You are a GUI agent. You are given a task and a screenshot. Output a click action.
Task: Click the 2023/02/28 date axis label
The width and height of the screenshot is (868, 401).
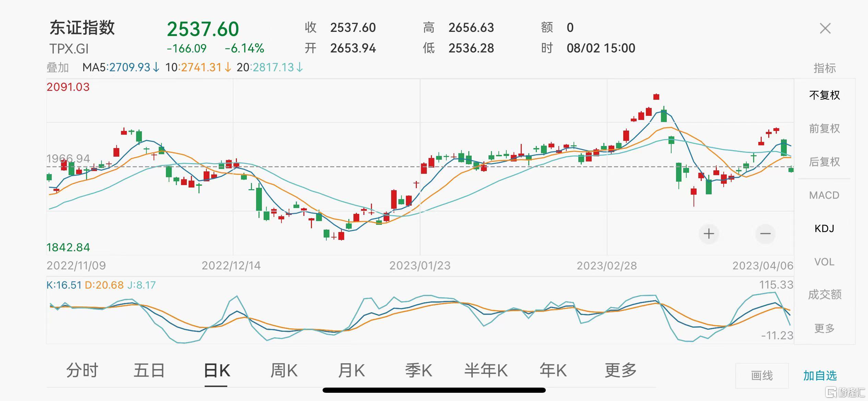click(607, 266)
